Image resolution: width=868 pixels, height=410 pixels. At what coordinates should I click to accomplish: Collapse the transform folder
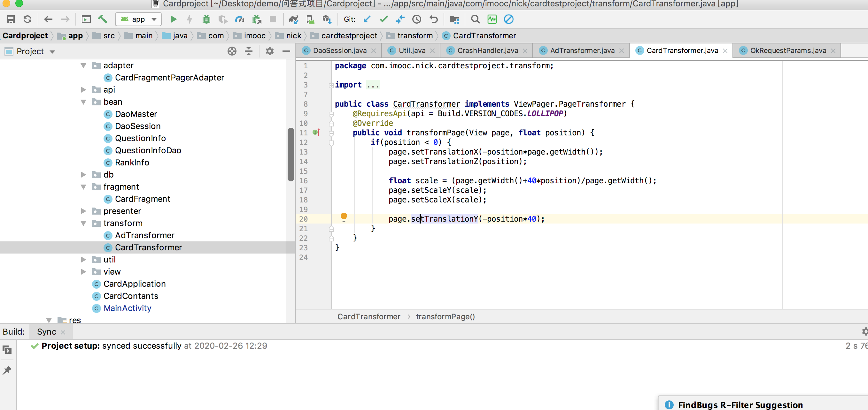click(x=83, y=223)
